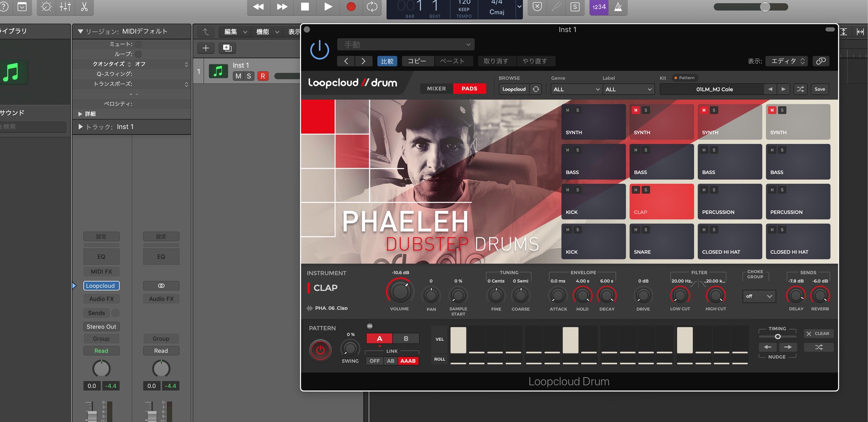Adjust the TIMING slider handle
This screenshot has width=868, height=422.
(x=778, y=337)
